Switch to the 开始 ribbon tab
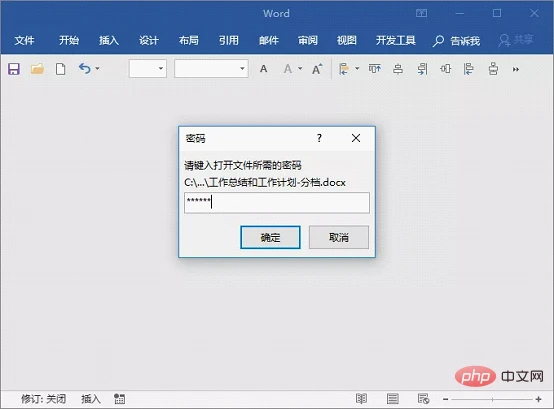The height and width of the screenshot is (409, 554). [x=69, y=41]
